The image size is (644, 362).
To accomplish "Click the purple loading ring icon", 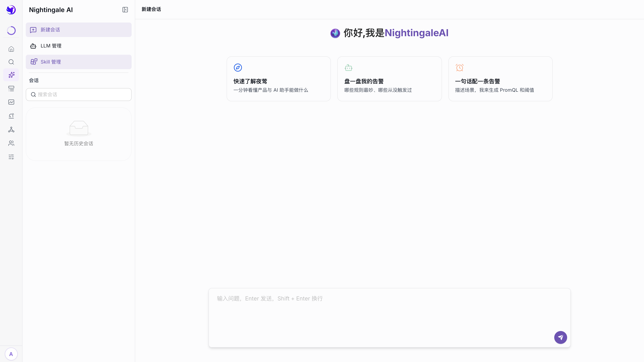I will (11, 31).
